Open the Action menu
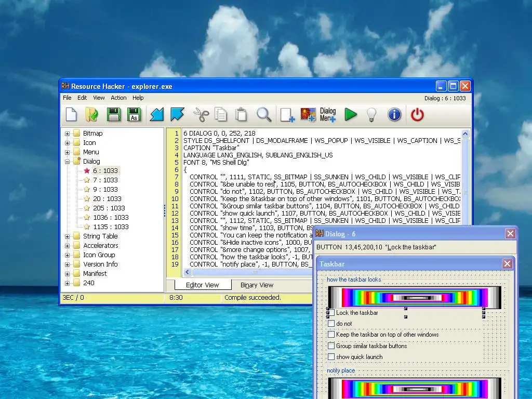532x399 pixels. pyautogui.click(x=118, y=98)
